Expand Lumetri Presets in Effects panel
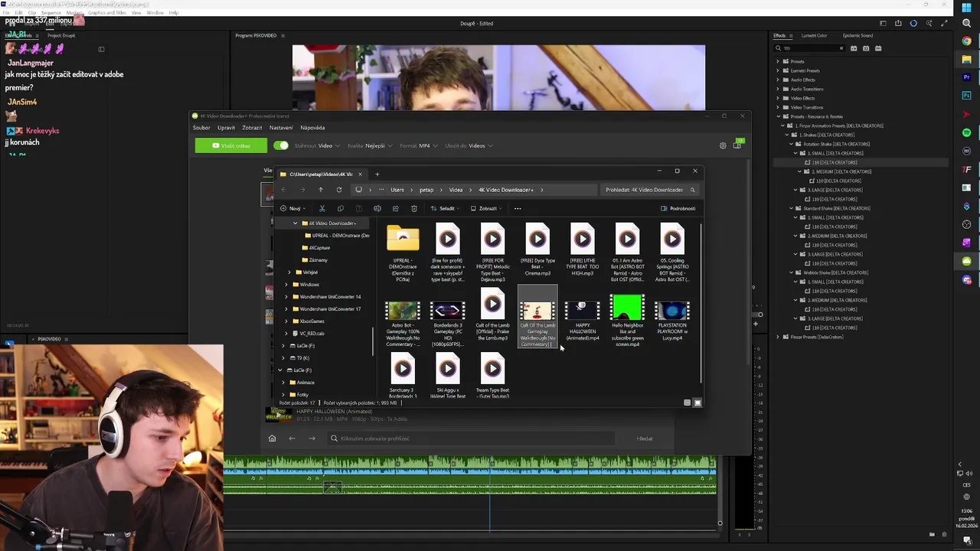Viewport: 980px width, 551px height. click(778, 70)
